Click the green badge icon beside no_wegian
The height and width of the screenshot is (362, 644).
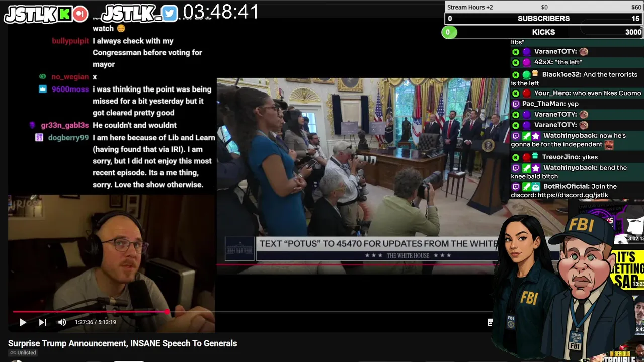click(x=42, y=77)
